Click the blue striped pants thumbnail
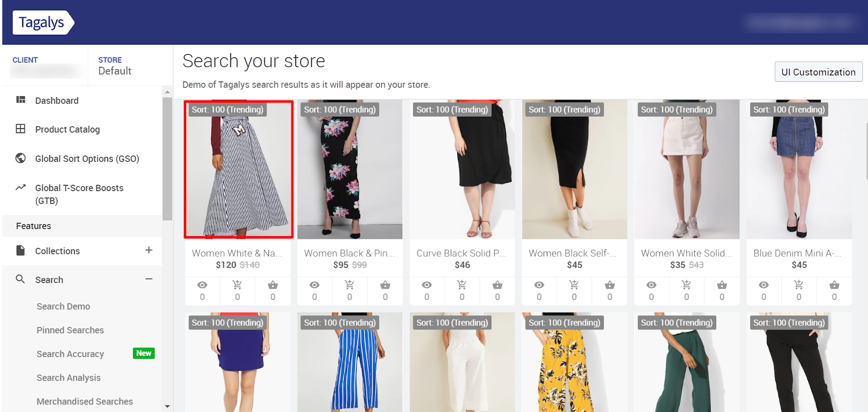868x412 pixels. pos(350,362)
